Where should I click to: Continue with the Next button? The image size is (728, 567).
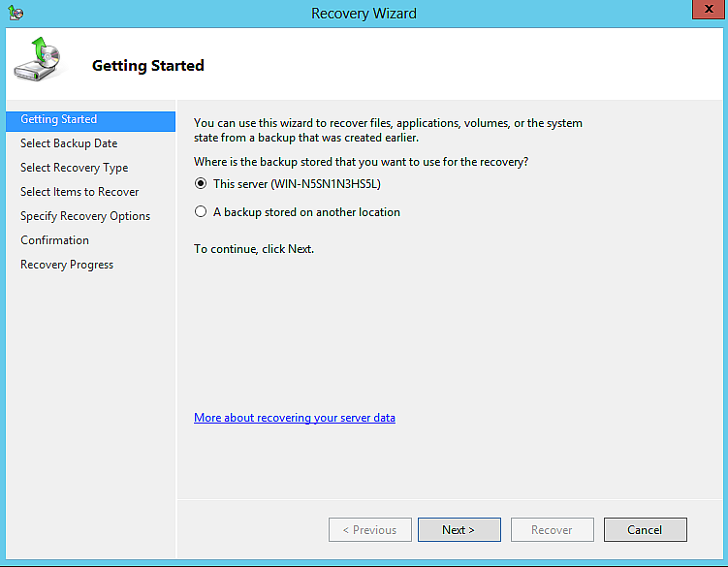tap(459, 530)
